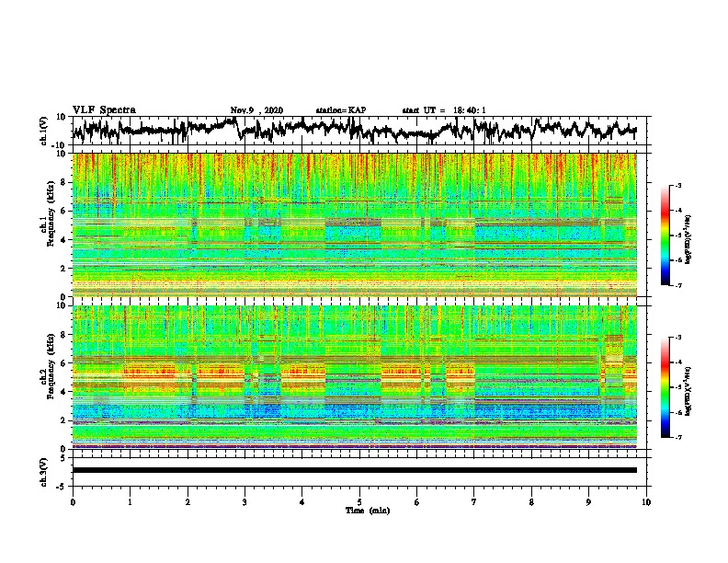Click time axis tick label "7"
This screenshot has height=563, width=728.
click(x=474, y=502)
